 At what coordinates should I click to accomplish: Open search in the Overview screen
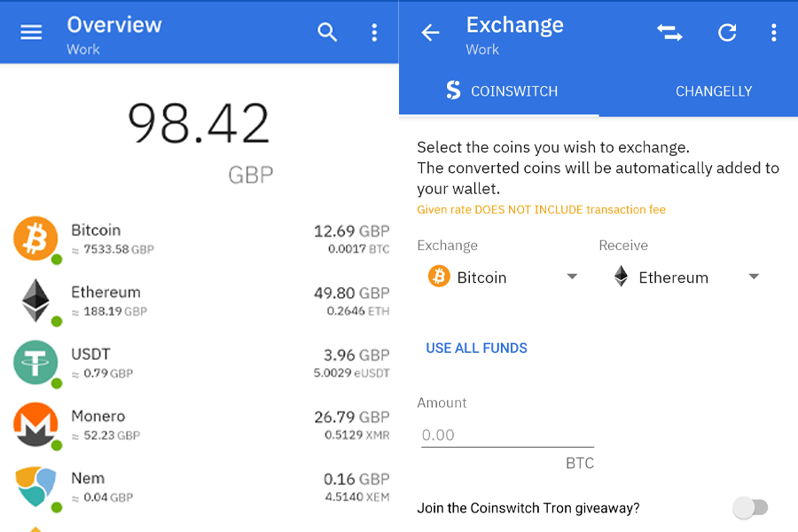327,32
